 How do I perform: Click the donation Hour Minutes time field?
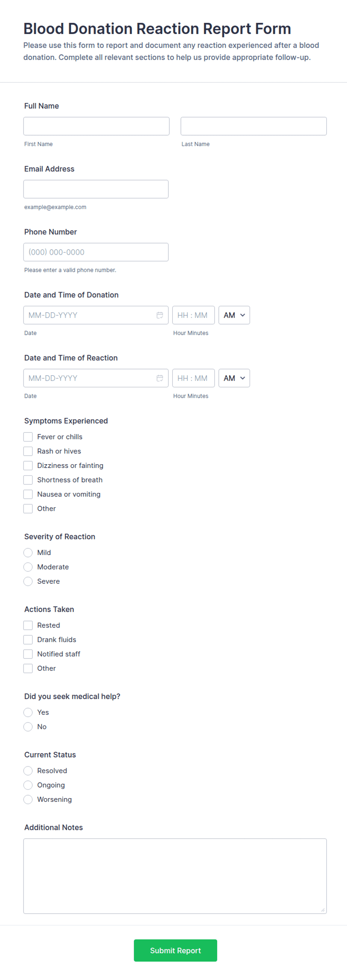(x=193, y=315)
